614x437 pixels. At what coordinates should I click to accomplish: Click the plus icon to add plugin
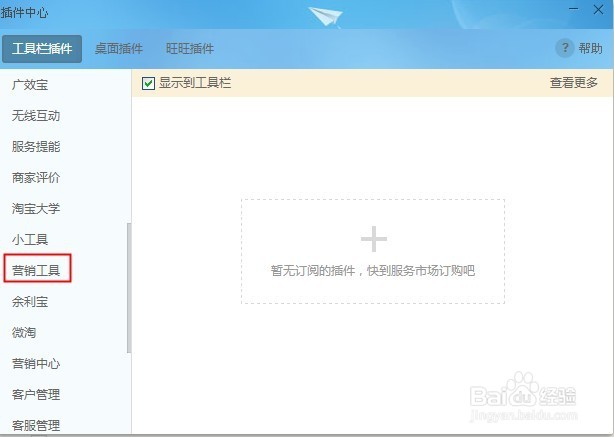point(374,239)
